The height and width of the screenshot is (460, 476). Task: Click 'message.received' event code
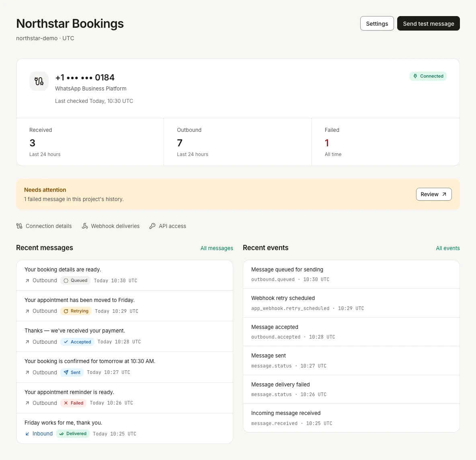(x=275, y=423)
